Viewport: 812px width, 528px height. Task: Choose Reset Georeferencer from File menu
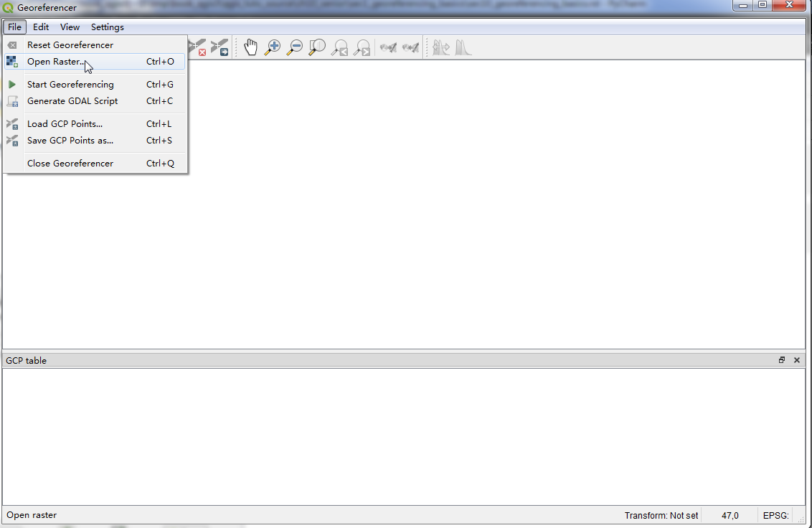95,45
